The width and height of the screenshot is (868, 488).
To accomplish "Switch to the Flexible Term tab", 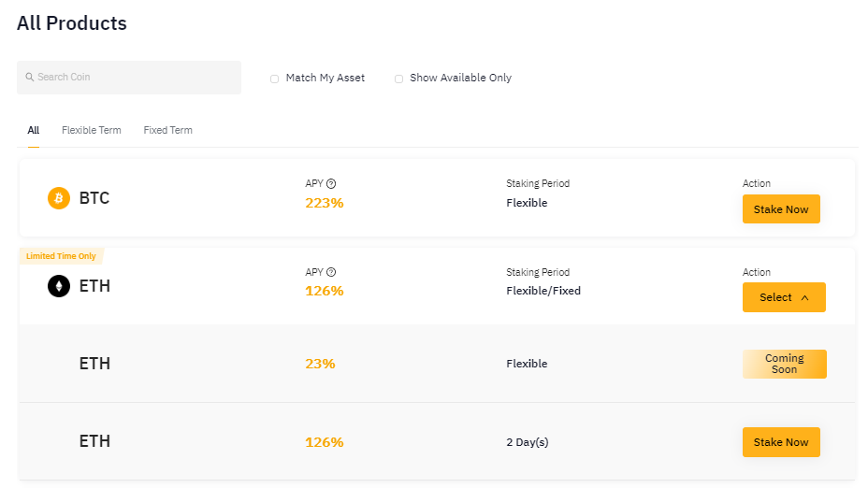I will [x=92, y=130].
